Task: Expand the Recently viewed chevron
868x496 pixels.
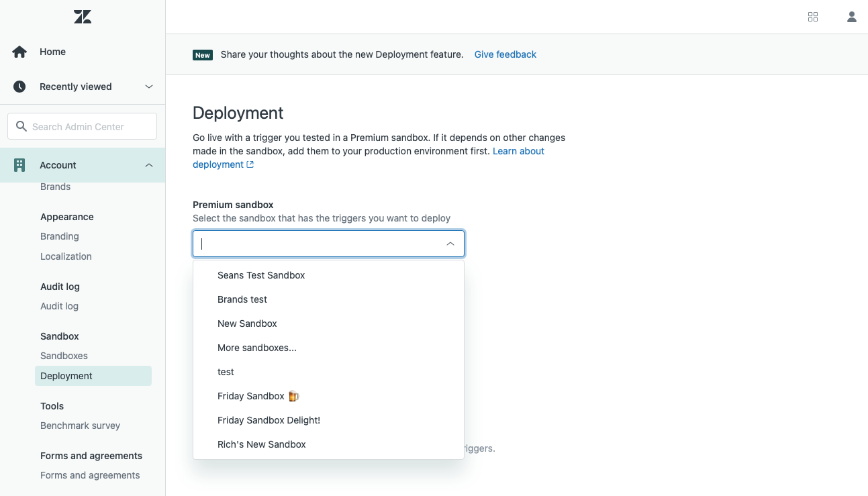Action: click(149, 87)
